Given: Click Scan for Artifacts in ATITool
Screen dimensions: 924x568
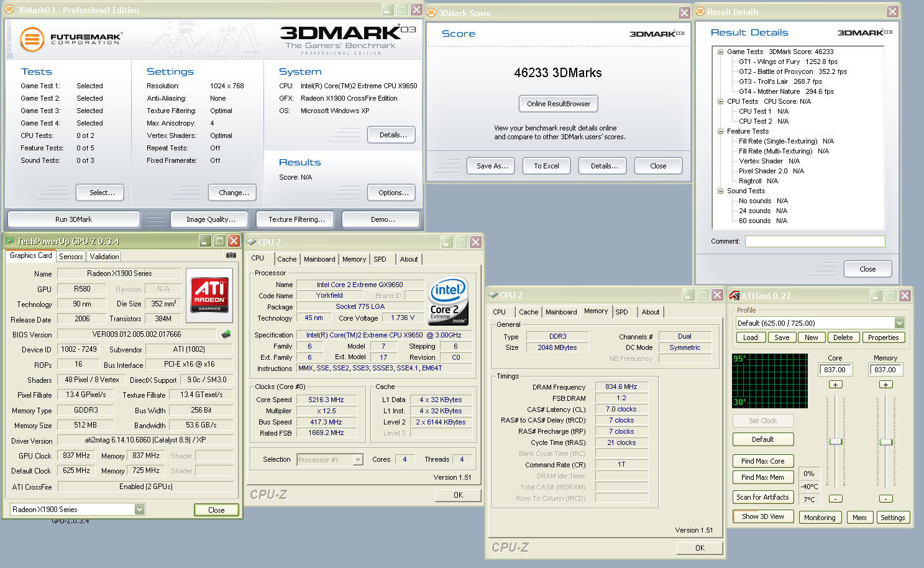Looking at the screenshot, I should pyautogui.click(x=762, y=497).
